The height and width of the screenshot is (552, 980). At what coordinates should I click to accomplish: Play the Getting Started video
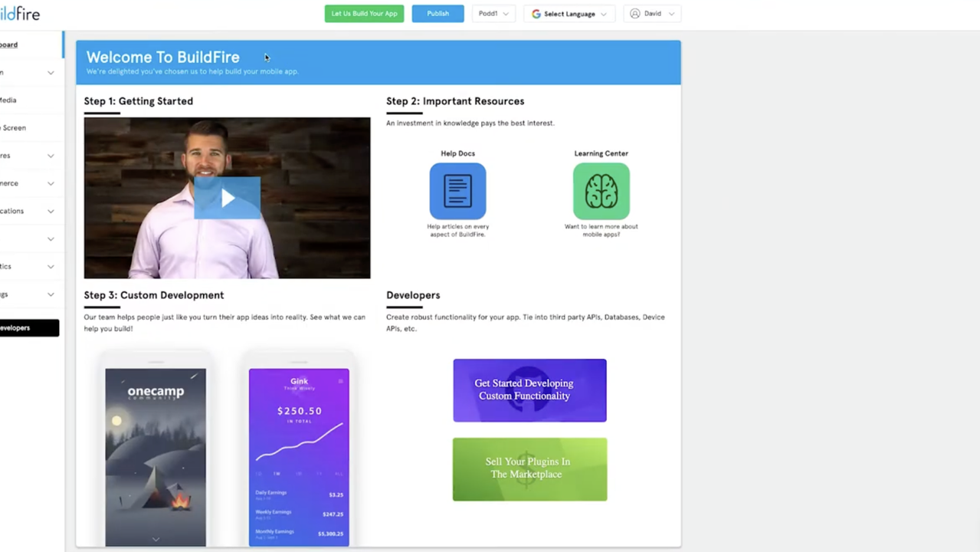[x=227, y=198]
